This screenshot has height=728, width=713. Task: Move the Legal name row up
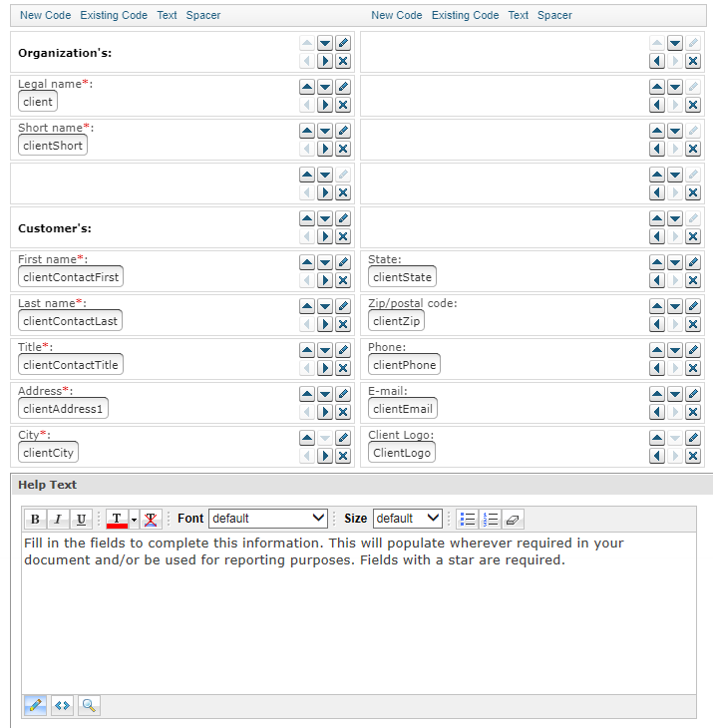[x=307, y=87]
